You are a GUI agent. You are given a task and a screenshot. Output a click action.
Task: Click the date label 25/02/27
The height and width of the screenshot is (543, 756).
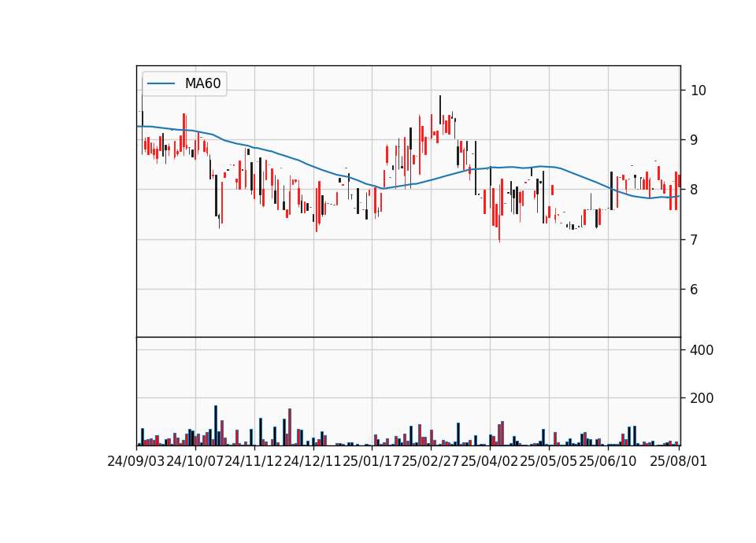(431, 461)
